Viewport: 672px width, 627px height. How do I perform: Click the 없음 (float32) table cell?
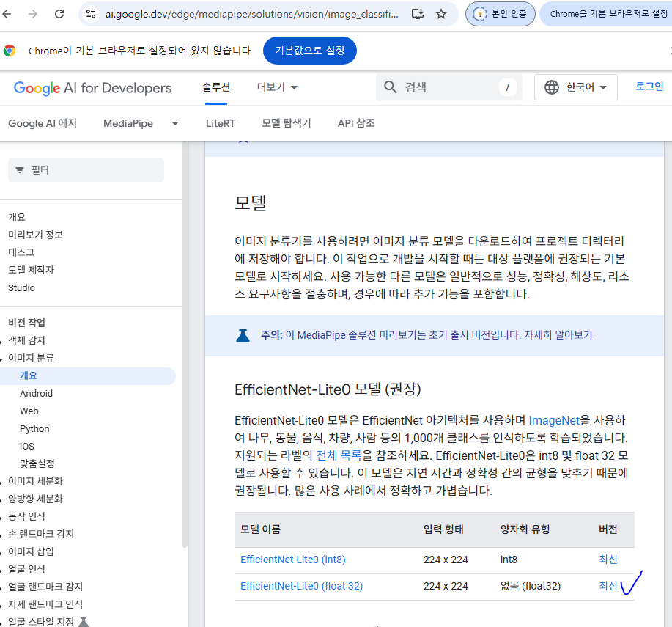[530, 586]
